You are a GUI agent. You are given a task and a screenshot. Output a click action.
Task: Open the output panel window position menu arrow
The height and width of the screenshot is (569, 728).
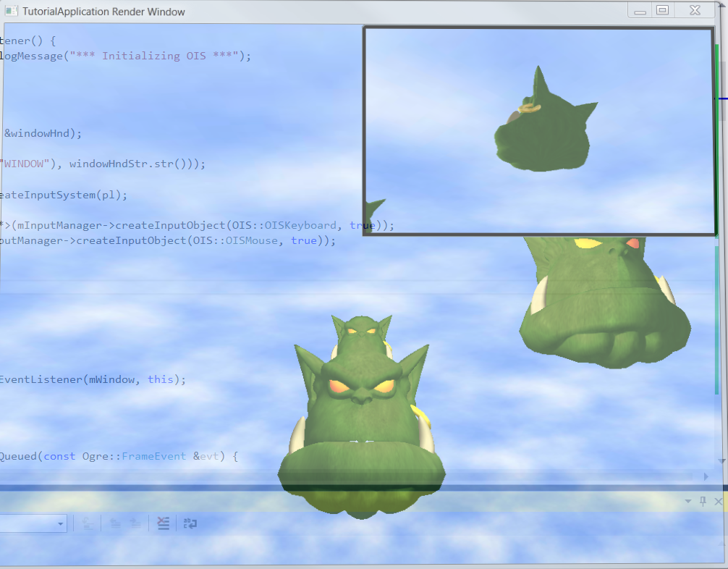tap(688, 501)
